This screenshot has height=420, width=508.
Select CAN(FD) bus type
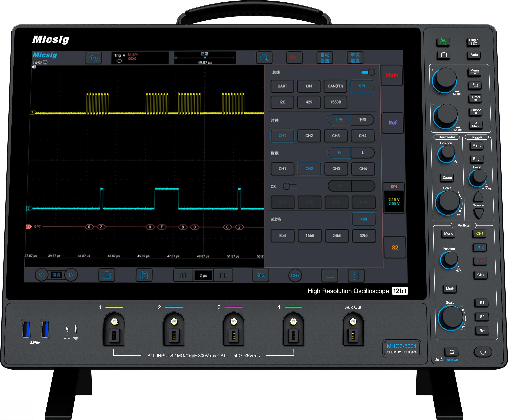[x=335, y=86]
